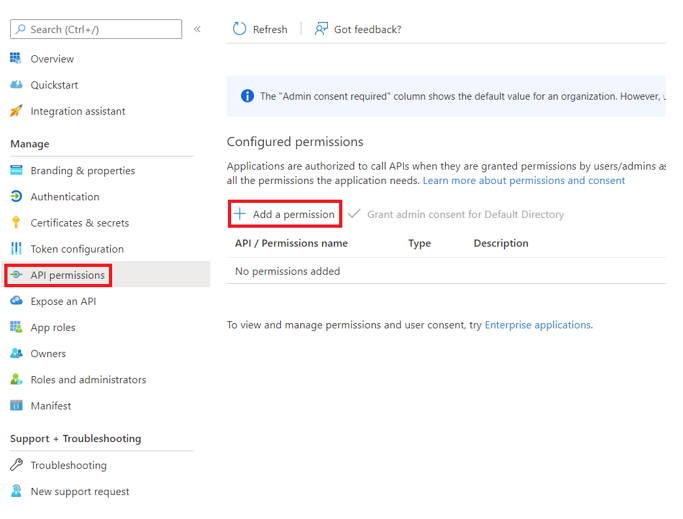Open the Manifest editor

(x=51, y=406)
